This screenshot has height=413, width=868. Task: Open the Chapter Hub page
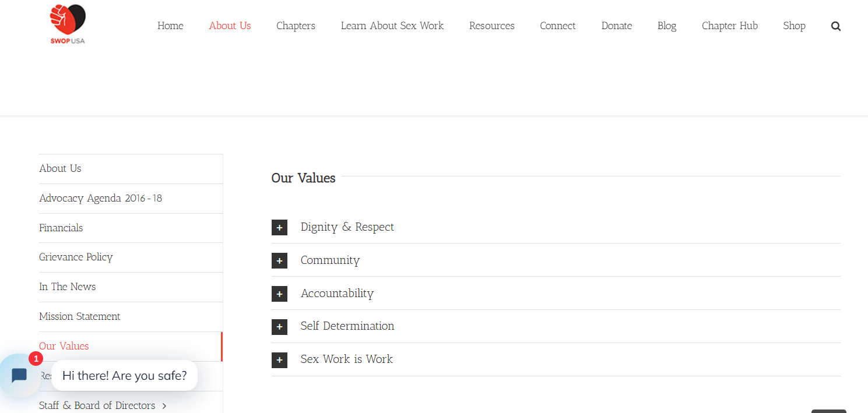tap(730, 26)
